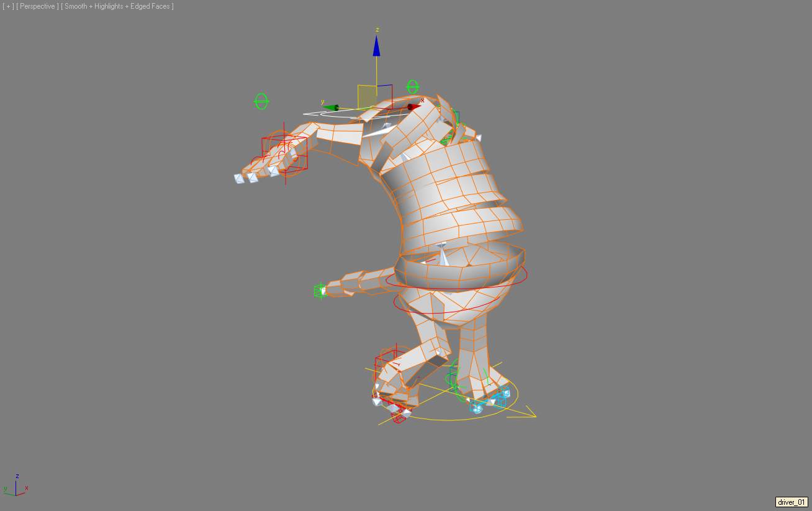Image resolution: width=812 pixels, height=511 pixels.
Task: Click the red X-axis arrow of move gizmo
Action: pyautogui.click(x=413, y=107)
